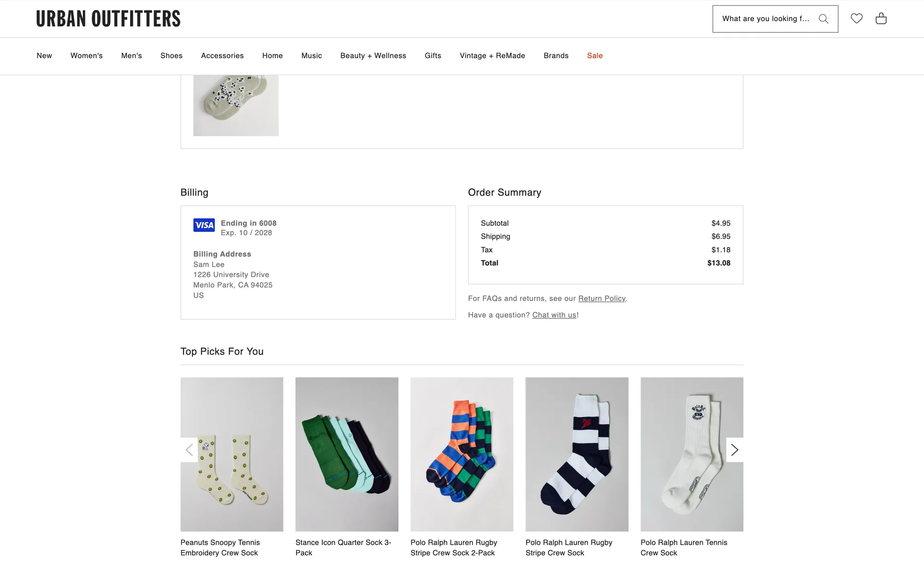
Task: Open the shopping bag icon
Action: pos(881,18)
